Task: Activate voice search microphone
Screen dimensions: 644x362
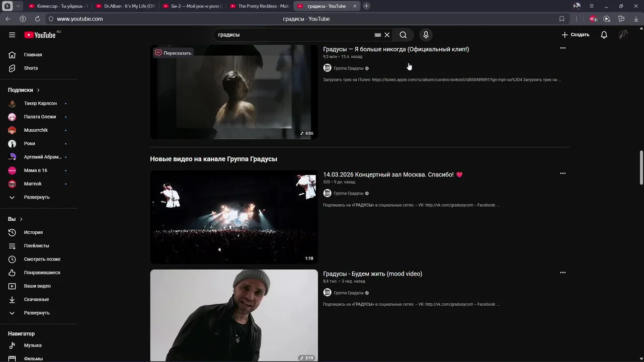Action: coord(426,35)
